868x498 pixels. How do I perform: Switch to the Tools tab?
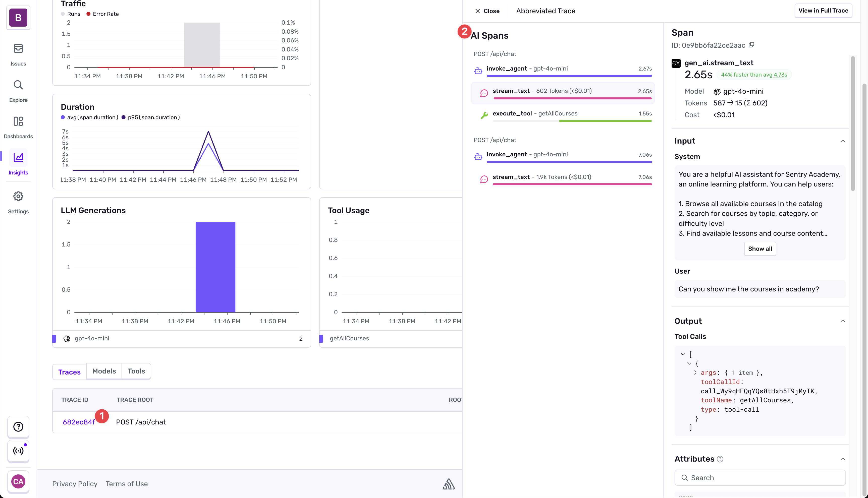136,371
